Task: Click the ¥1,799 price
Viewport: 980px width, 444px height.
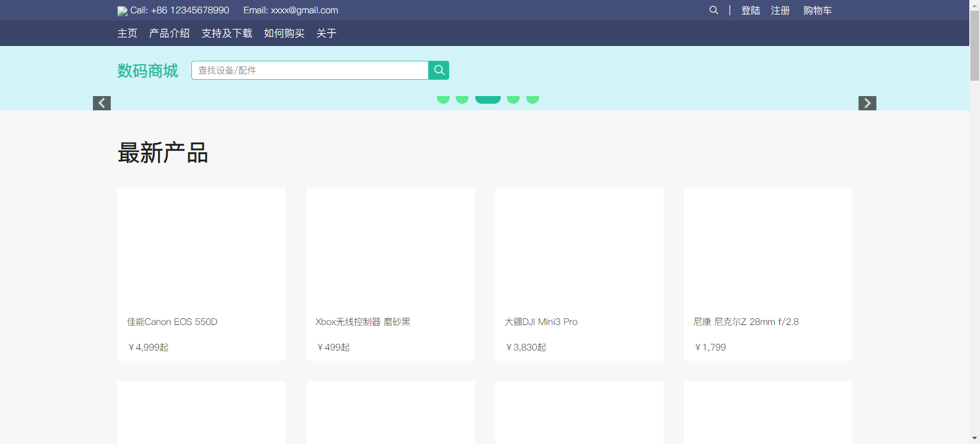Action: pos(710,347)
